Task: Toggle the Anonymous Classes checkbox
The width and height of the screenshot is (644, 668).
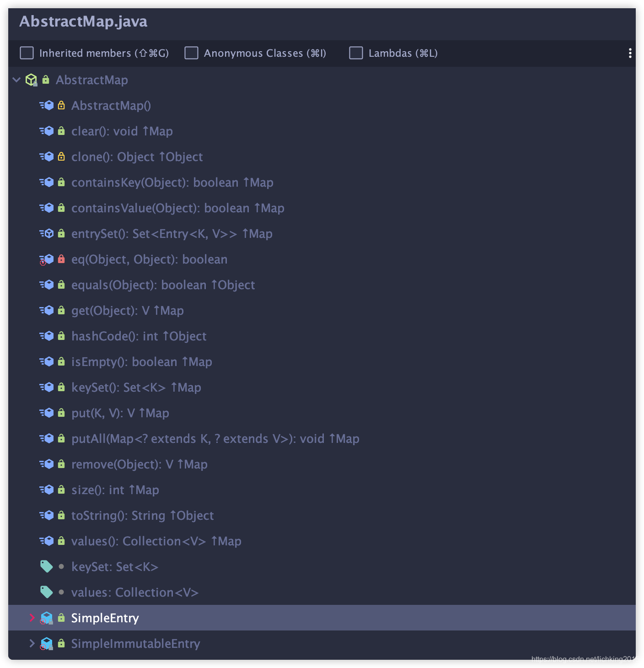Action: point(191,53)
